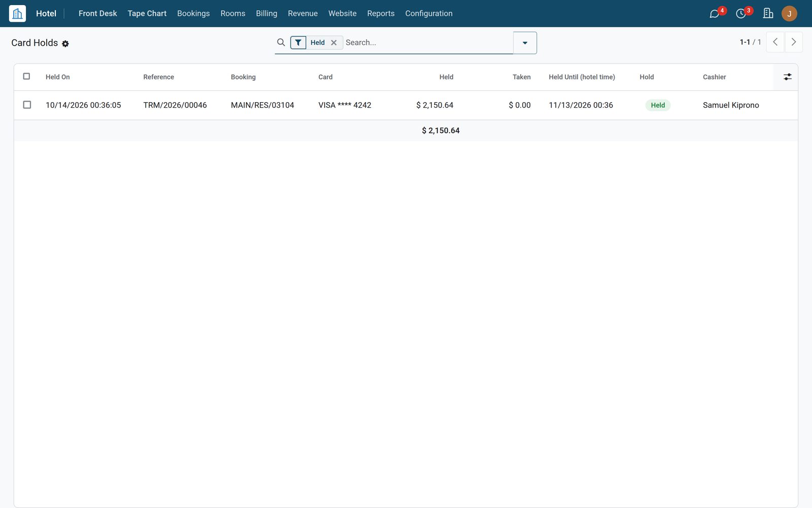
Task: Open the activities clock icon
Action: click(x=741, y=14)
